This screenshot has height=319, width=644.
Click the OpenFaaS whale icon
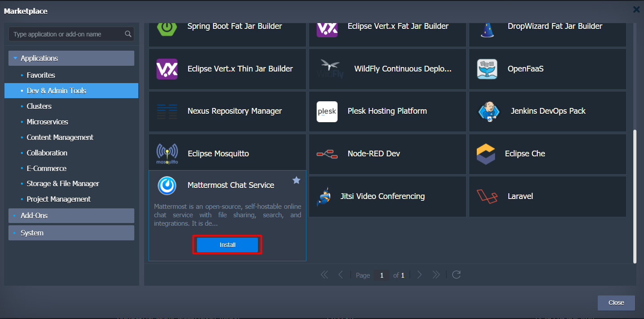pyautogui.click(x=487, y=69)
